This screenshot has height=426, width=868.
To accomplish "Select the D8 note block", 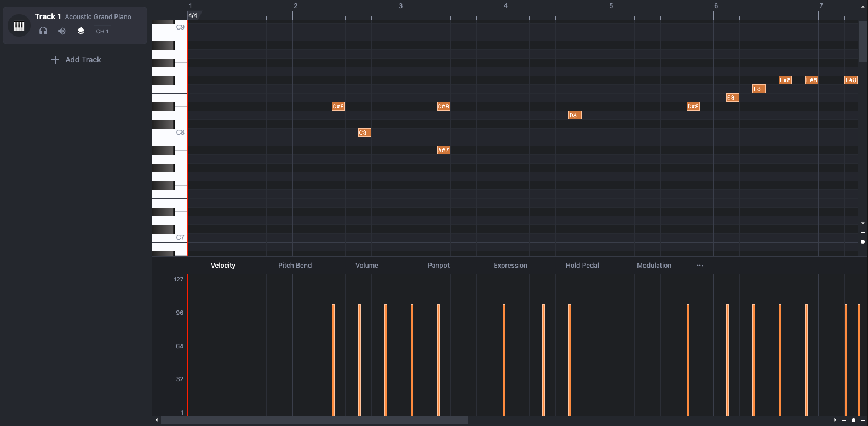I will pyautogui.click(x=574, y=115).
